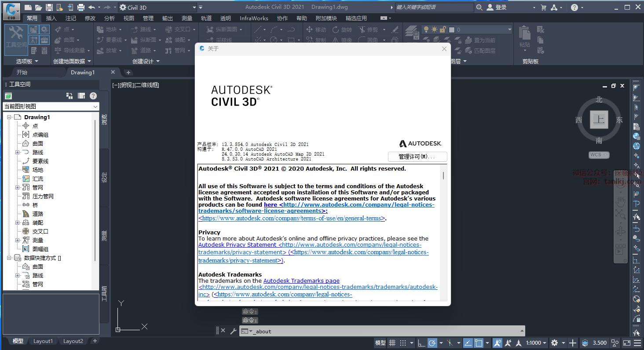Click the About dialog vertical scrollbar
Image resolution: width=644 pixels, height=350 pixels.
[x=443, y=176]
